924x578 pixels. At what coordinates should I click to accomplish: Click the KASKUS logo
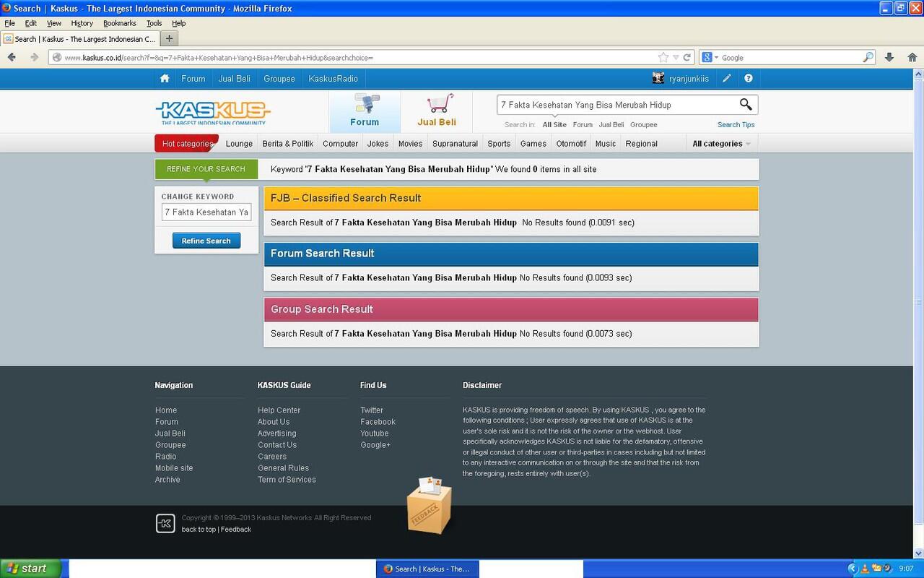(213, 112)
